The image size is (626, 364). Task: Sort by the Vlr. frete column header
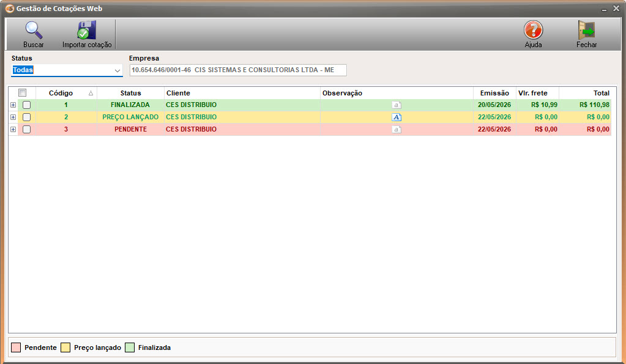[x=537, y=93]
